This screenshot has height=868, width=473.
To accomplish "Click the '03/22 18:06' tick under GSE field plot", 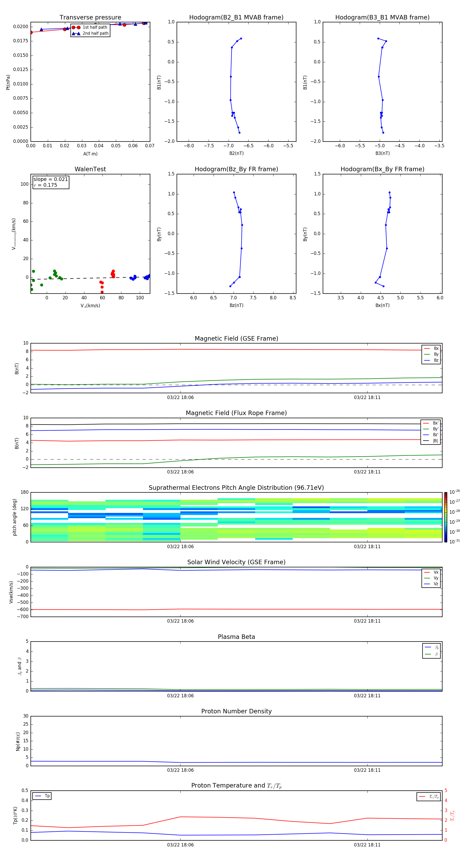I will pyautogui.click(x=181, y=398).
